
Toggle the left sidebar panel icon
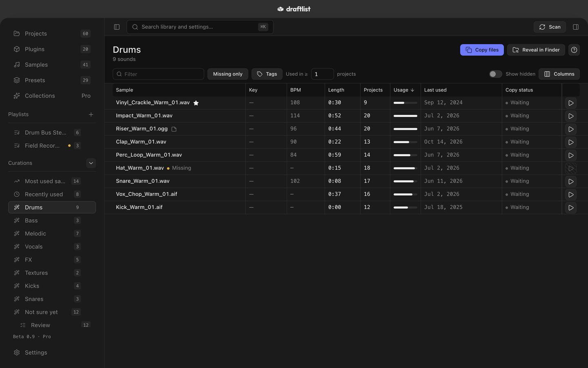pos(117,27)
